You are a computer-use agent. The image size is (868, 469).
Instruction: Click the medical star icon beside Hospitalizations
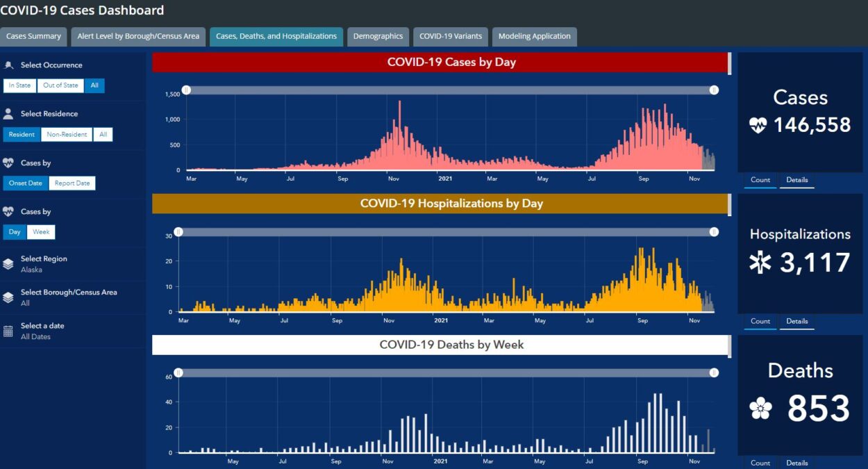761,262
